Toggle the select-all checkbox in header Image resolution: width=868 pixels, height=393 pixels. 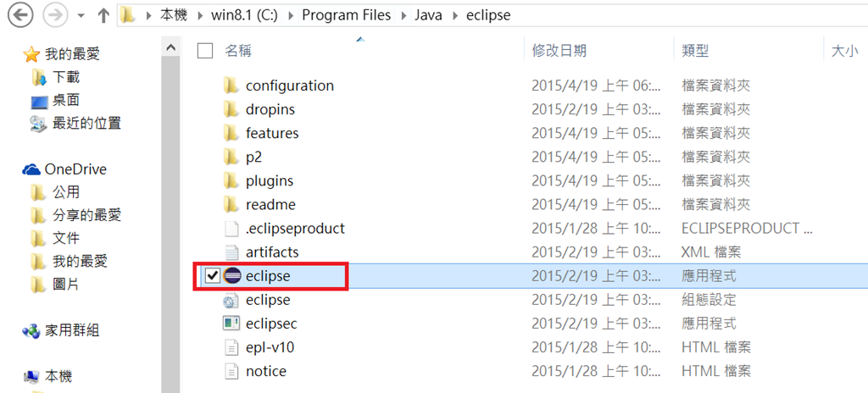tap(205, 51)
